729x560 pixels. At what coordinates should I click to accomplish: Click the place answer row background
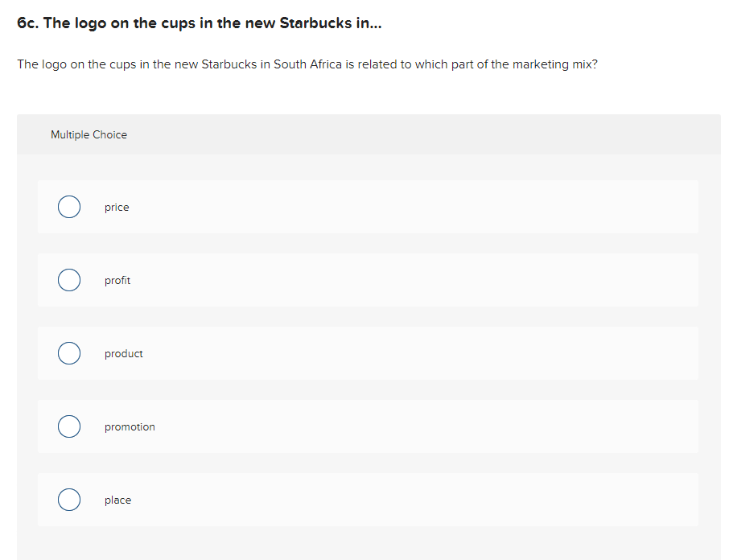[x=402, y=500]
